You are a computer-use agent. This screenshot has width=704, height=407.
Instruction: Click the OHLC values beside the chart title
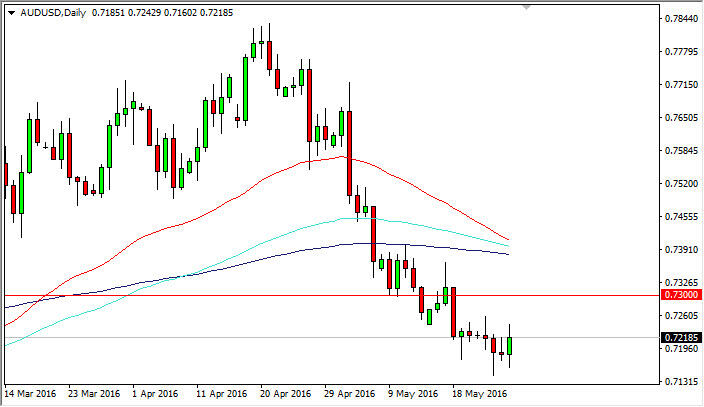pyautogui.click(x=145, y=9)
